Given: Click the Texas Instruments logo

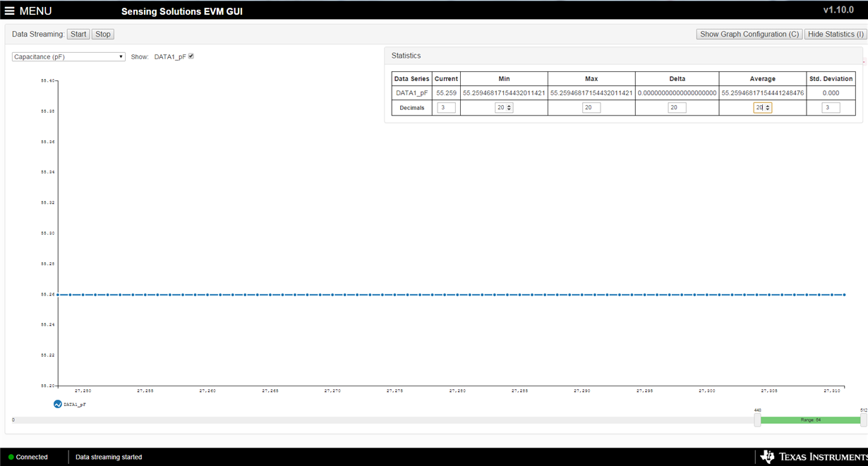Looking at the screenshot, I should pyautogui.click(x=812, y=457).
